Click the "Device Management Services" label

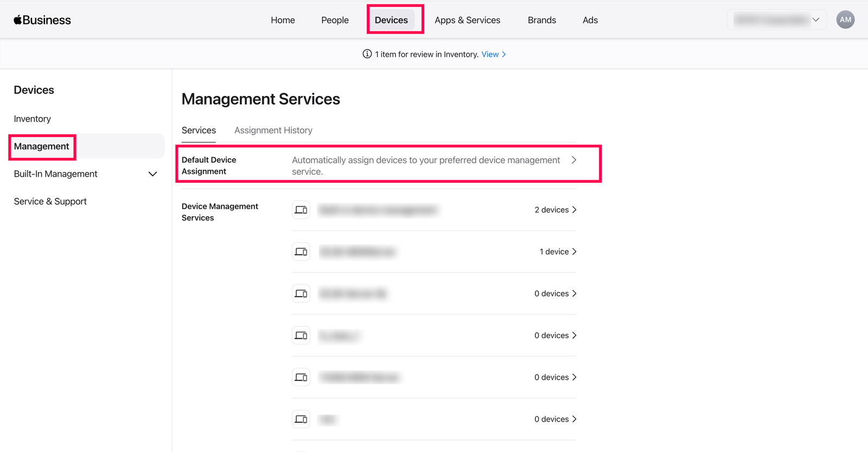click(220, 212)
